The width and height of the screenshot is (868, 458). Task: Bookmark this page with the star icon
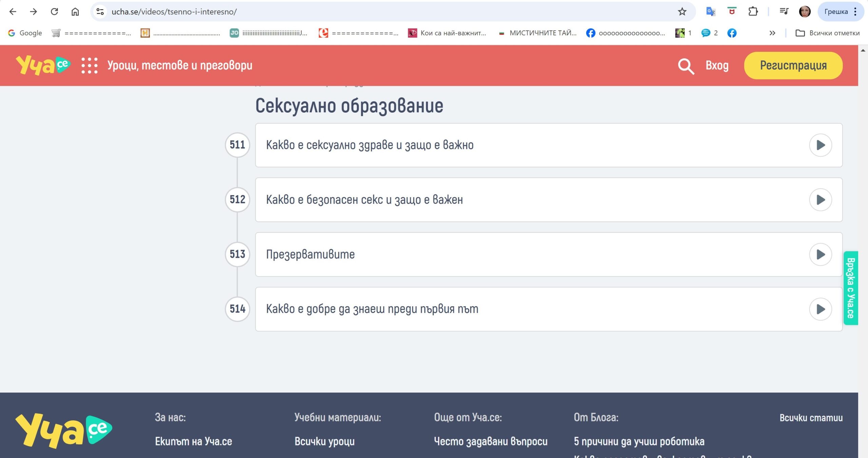[682, 12]
